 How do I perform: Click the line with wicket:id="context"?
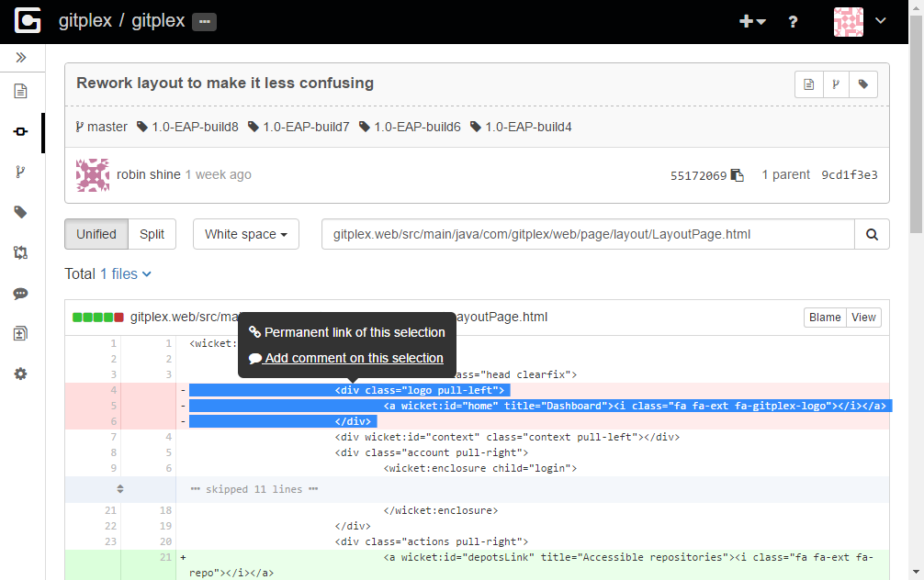click(507, 437)
